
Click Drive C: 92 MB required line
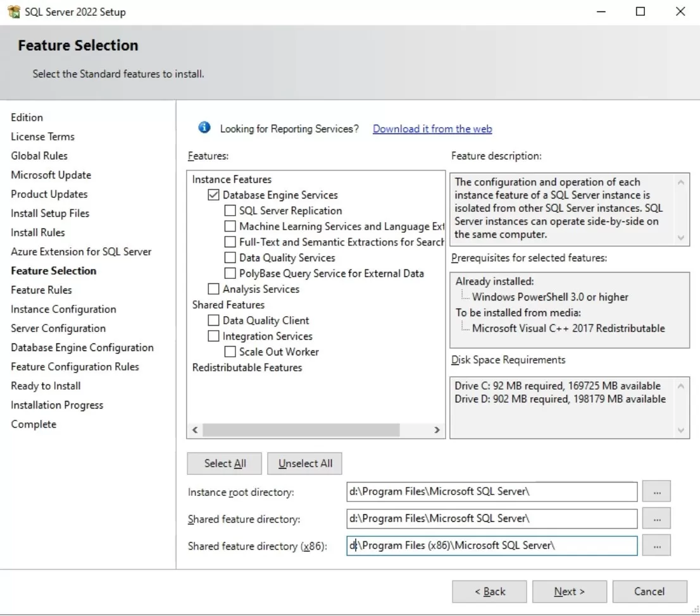(x=558, y=386)
